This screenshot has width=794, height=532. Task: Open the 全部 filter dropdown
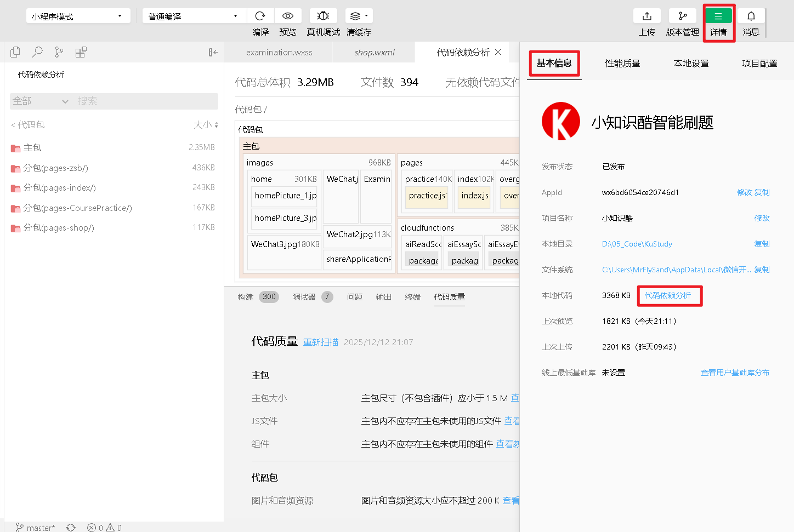point(40,101)
